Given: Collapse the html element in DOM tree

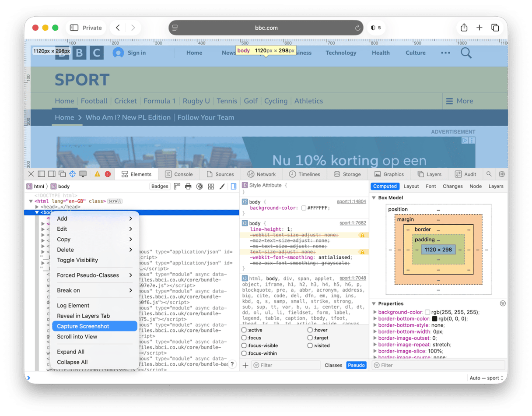Looking at the screenshot, I should (31, 201).
